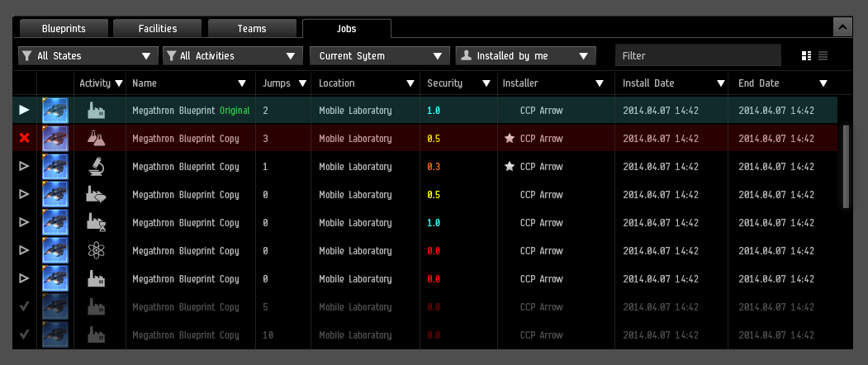Screen dimensions: 868x365
Task: Open the All States filter dropdown
Action: click(x=88, y=56)
